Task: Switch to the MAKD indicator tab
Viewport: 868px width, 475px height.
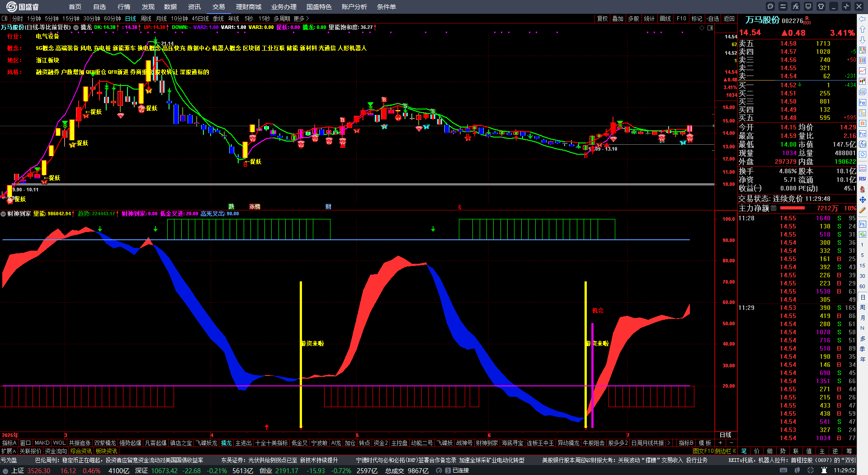Action: point(42,443)
